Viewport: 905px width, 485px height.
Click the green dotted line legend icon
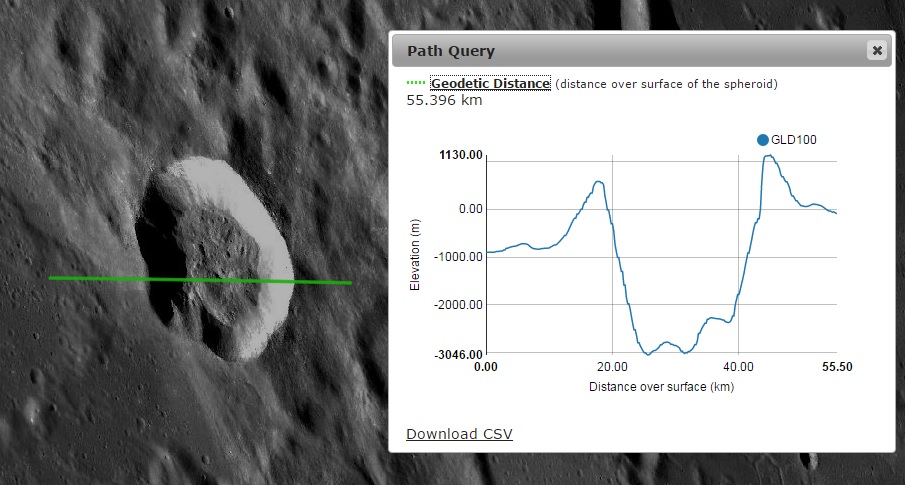[416, 84]
